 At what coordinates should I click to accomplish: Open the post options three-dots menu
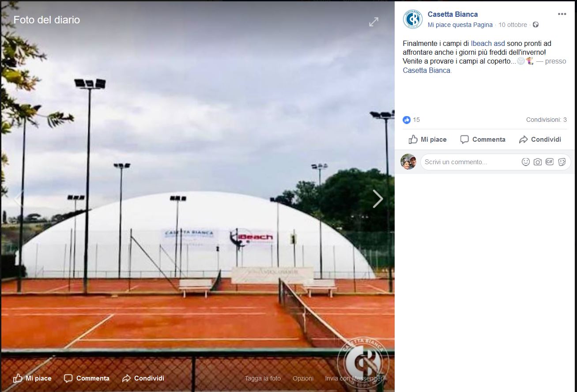coord(562,14)
